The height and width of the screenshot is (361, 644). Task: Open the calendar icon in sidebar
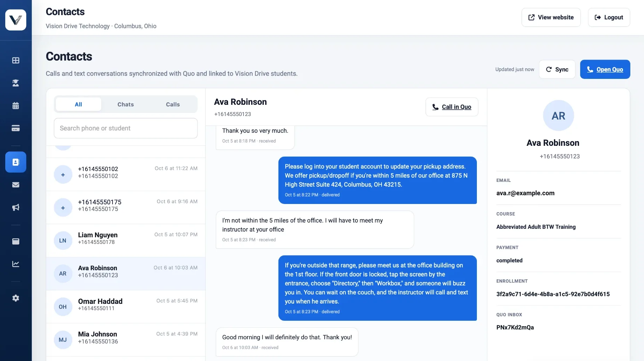pyautogui.click(x=16, y=105)
